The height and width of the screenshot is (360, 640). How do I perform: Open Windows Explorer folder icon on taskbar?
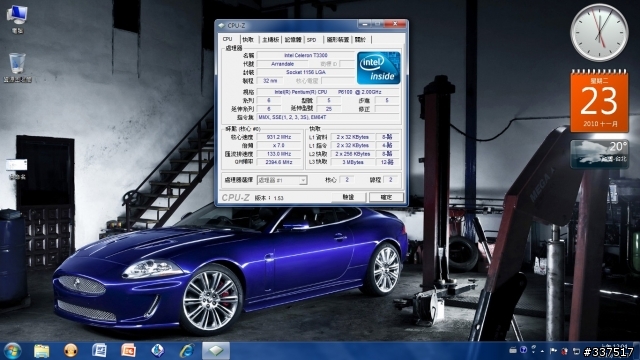point(41,351)
